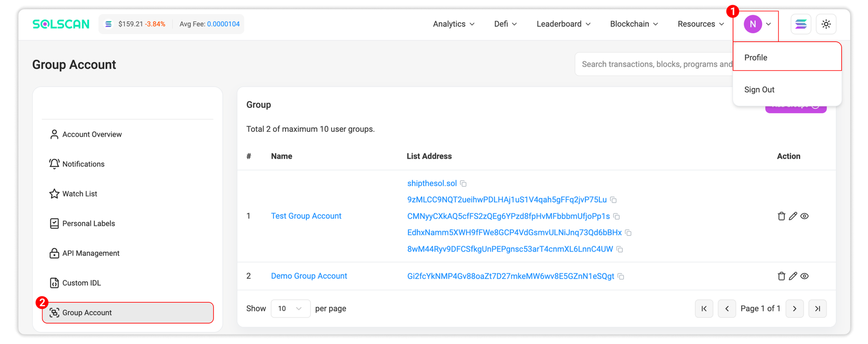Expand the Leaderboard dropdown menu
Screen dimensions: 868x344
[563, 24]
